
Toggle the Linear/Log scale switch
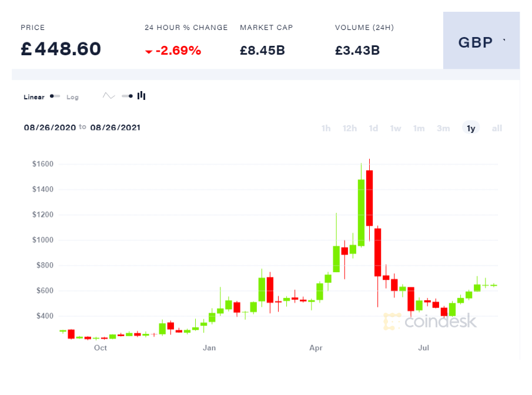pos(55,96)
